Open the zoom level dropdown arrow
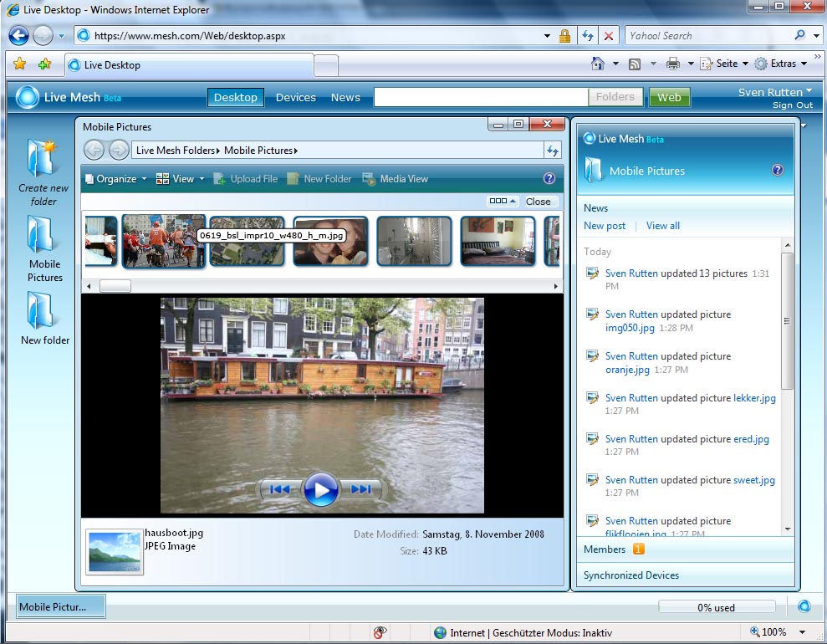 [x=802, y=631]
